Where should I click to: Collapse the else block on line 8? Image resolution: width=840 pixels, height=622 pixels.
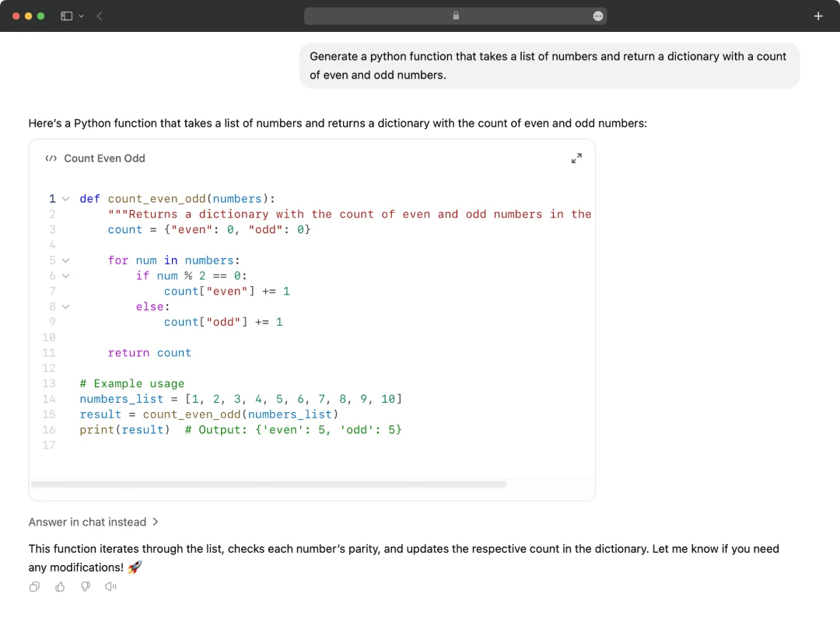tap(65, 306)
